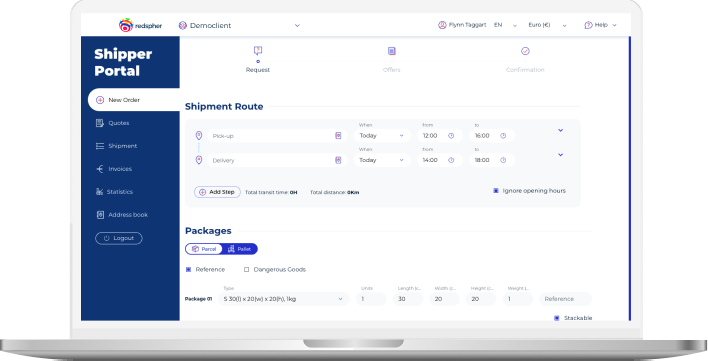Toggle Ignore opening hours checkbox
708x361 pixels.
click(496, 191)
